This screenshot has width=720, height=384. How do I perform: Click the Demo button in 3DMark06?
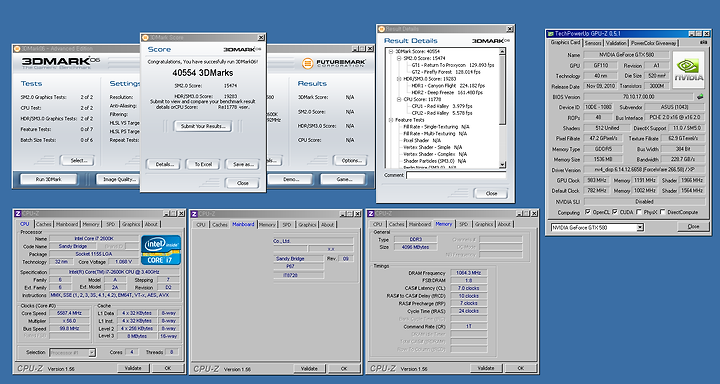(290, 179)
